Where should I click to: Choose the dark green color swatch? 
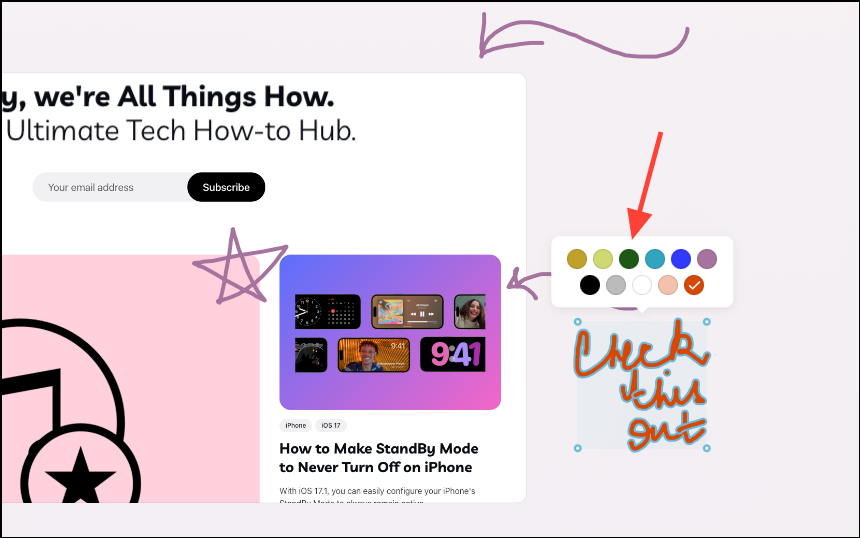coord(629,259)
